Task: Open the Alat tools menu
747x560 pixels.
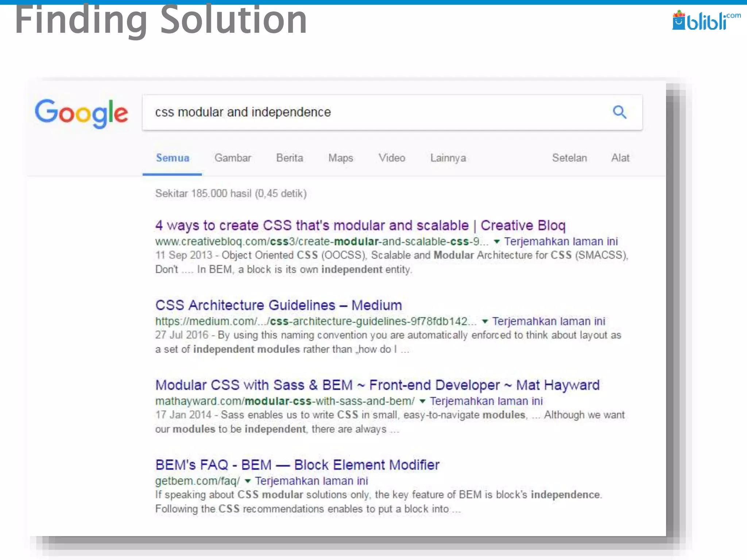Action: [620, 158]
